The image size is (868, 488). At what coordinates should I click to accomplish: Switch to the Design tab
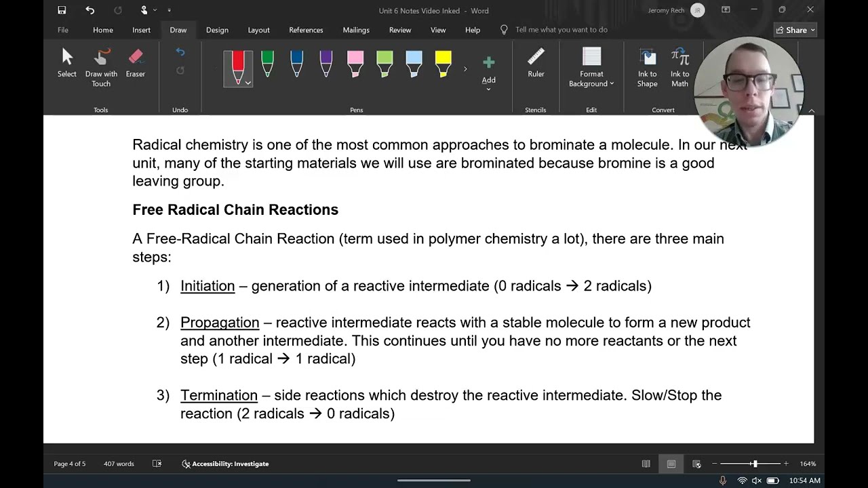coord(217,30)
